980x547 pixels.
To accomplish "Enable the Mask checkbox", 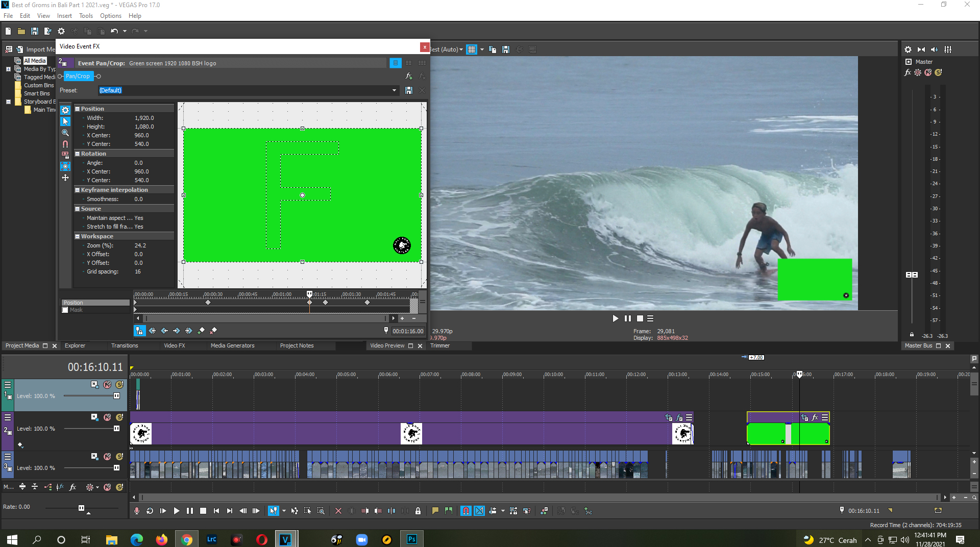I will coord(65,310).
